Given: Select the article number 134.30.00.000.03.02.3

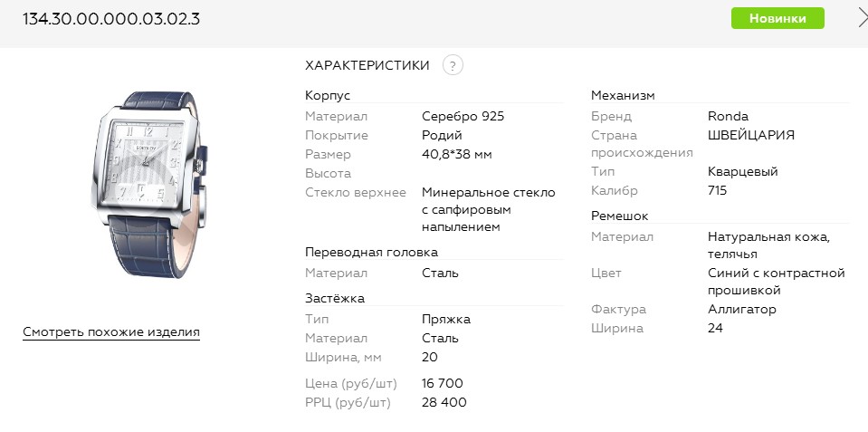Looking at the screenshot, I should [111, 19].
